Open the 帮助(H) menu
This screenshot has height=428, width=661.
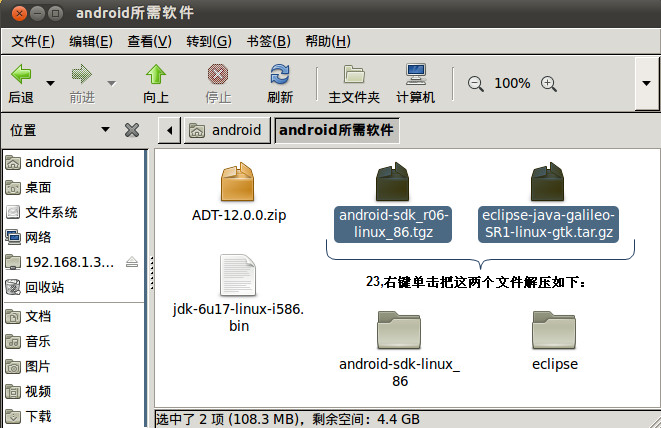(x=328, y=41)
